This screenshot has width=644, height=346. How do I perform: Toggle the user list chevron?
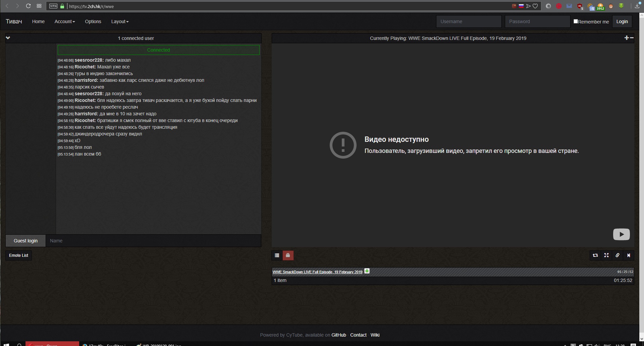click(x=8, y=38)
